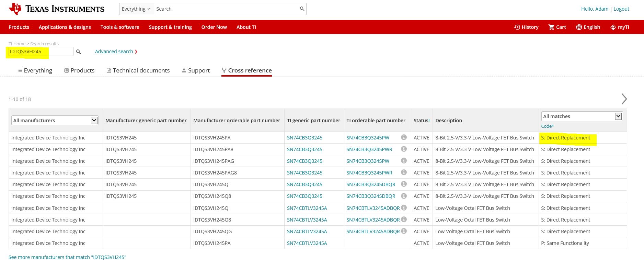Click the top Search input field
Screen dimensions: 644x260
[227, 9]
